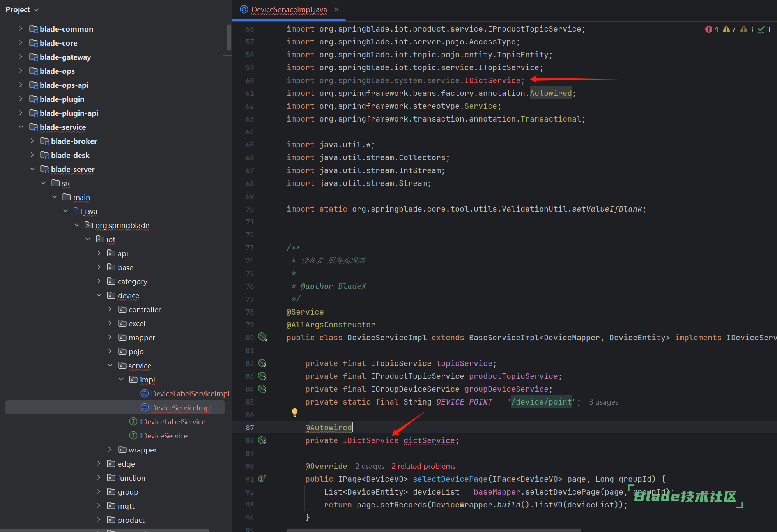
Task: Click the @Autowired annotation on line 87
Action: tap(329, 428)
